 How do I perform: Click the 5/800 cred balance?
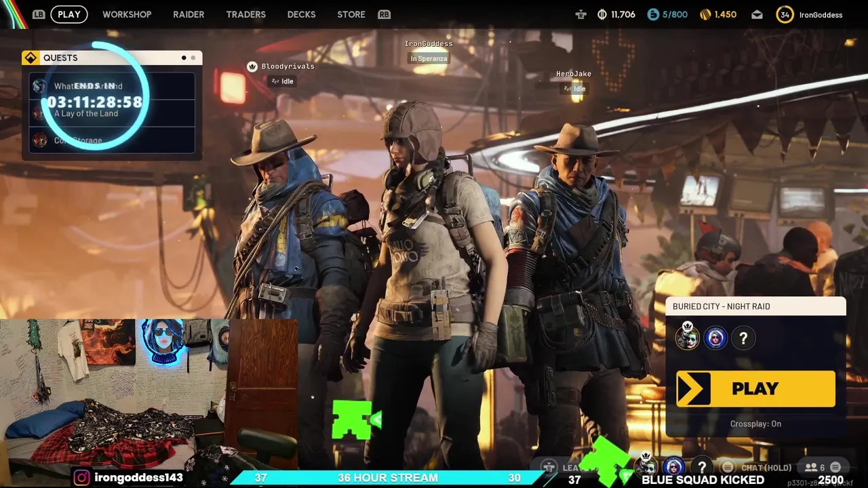(x=675, y=14)
